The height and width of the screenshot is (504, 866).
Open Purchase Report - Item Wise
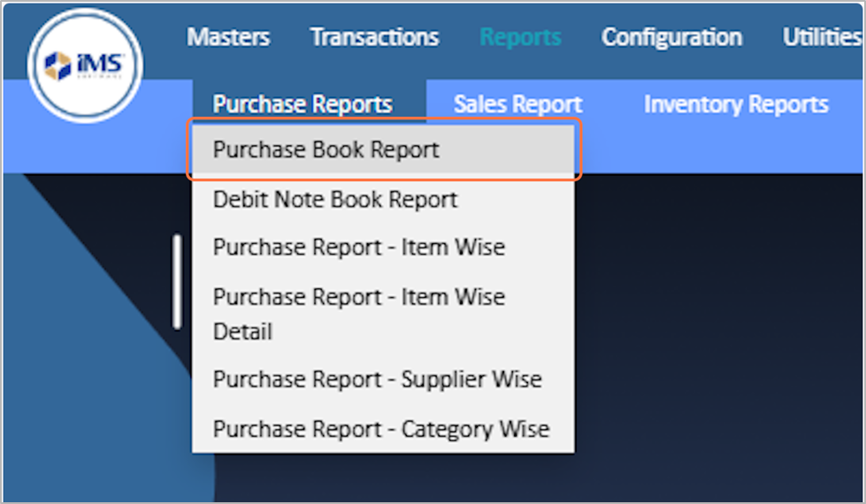(358, 247)
